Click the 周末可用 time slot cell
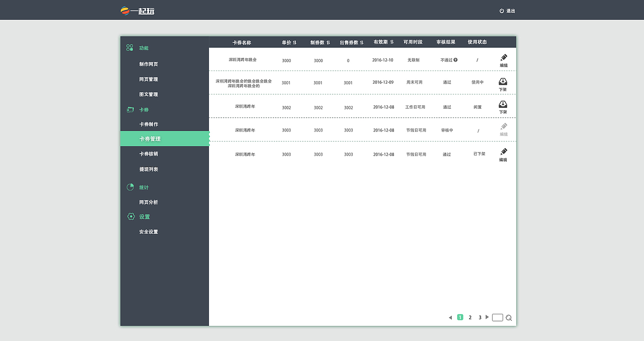644x341 pixels. click(415, 82)
